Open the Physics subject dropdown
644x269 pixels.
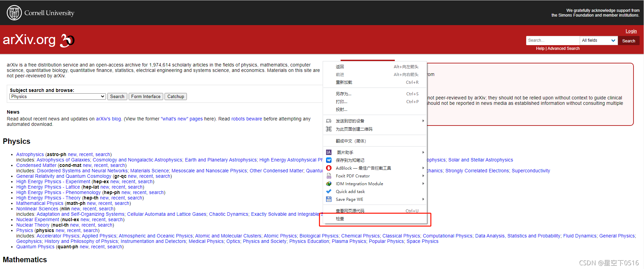[x=58, y=96]
